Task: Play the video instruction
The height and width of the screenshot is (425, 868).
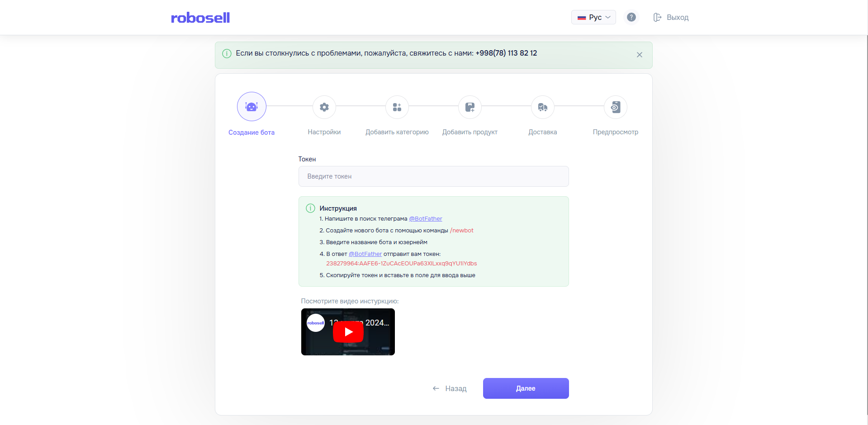Action: click(x=348, y=332)
